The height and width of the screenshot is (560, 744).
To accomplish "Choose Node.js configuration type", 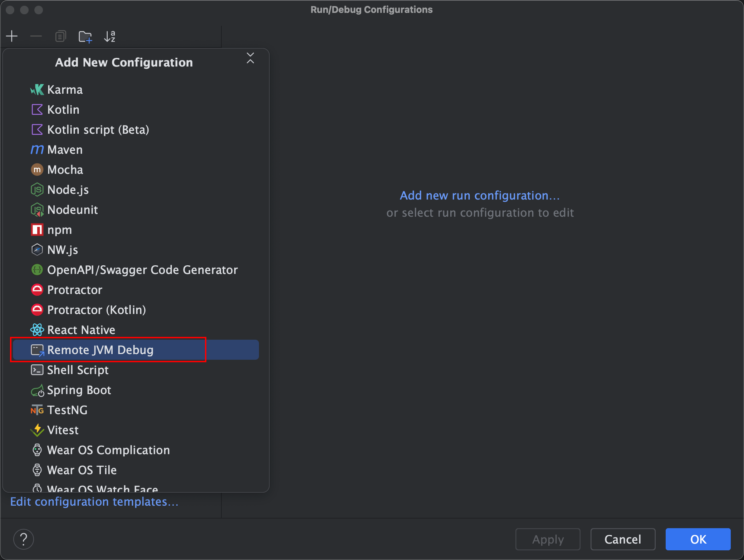I will 68,190.
